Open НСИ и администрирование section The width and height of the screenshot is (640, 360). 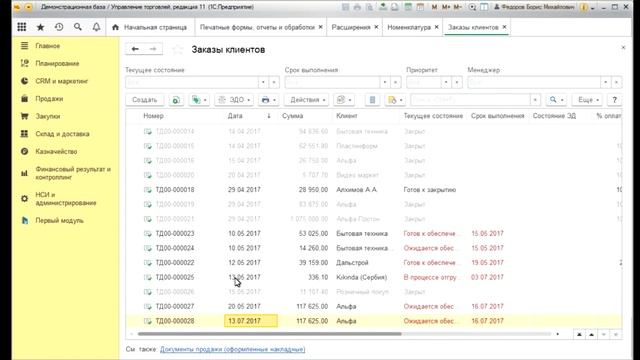pyautogui.click(x=65, y=199)
